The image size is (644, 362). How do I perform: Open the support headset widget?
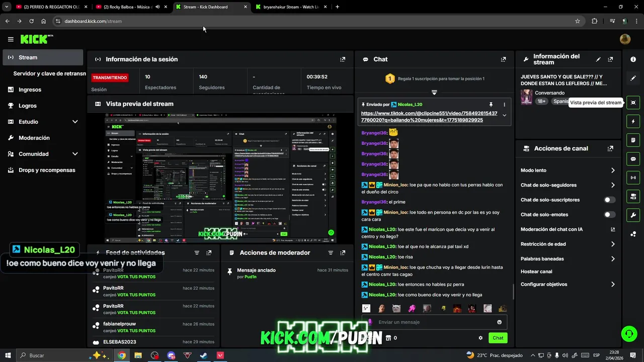pyautogui.click(x=628, y=333)
